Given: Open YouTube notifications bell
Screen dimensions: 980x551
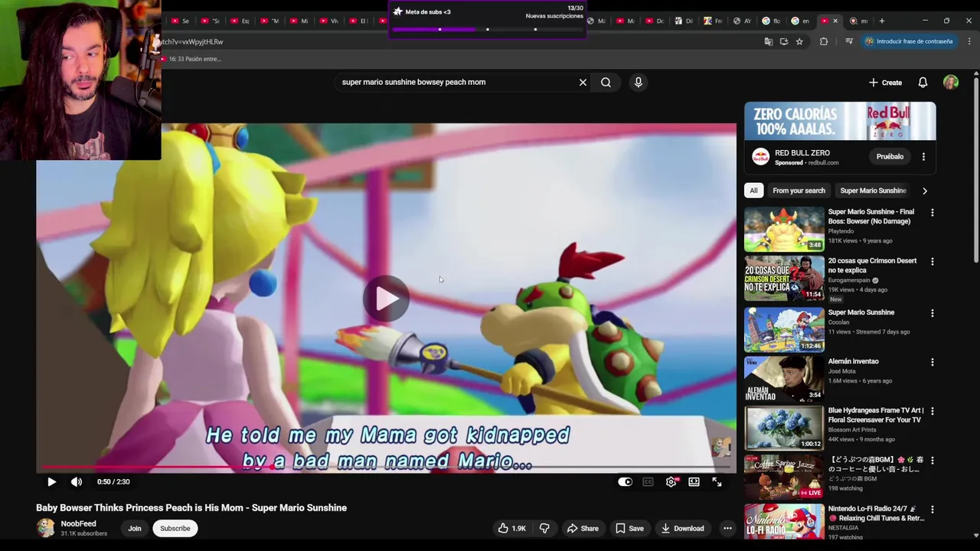Looking at the screenshot, I should (923, 83).
